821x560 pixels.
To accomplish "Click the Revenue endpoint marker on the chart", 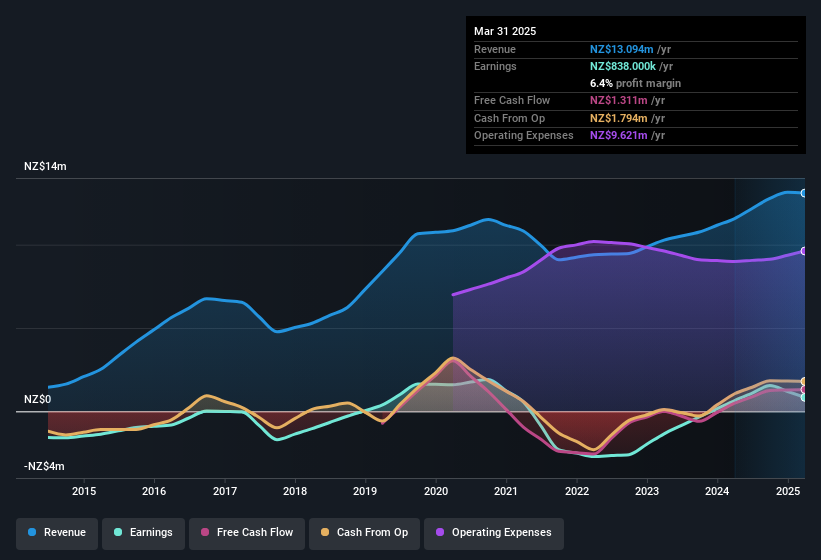I will pos(804,193).
